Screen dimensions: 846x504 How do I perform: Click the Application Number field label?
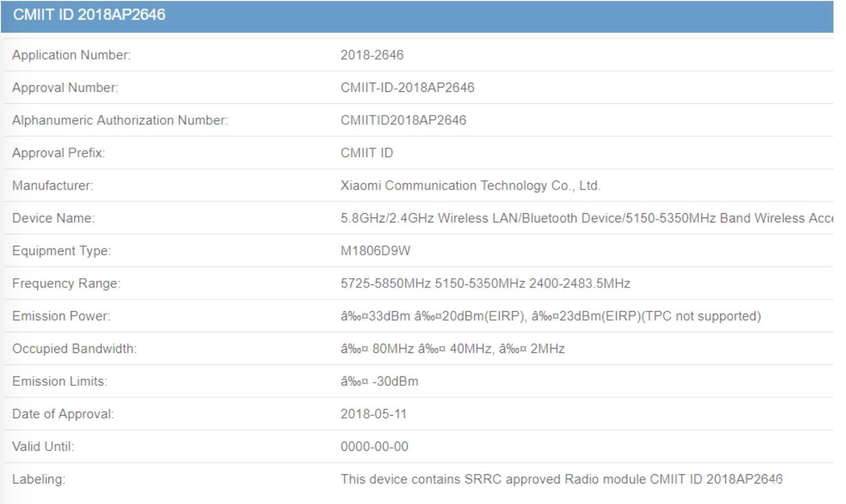click(x=71, y=55)
